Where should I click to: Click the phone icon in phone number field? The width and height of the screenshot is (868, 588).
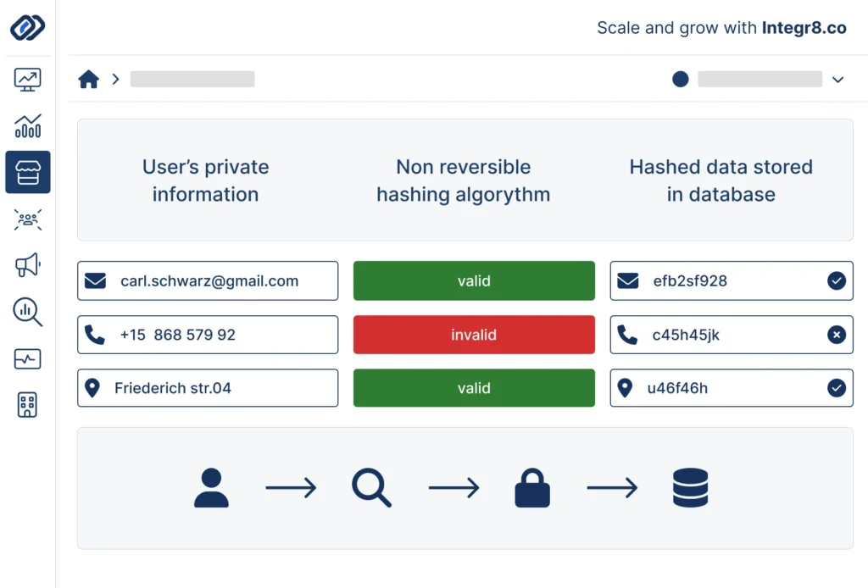[x=95, y=335]
